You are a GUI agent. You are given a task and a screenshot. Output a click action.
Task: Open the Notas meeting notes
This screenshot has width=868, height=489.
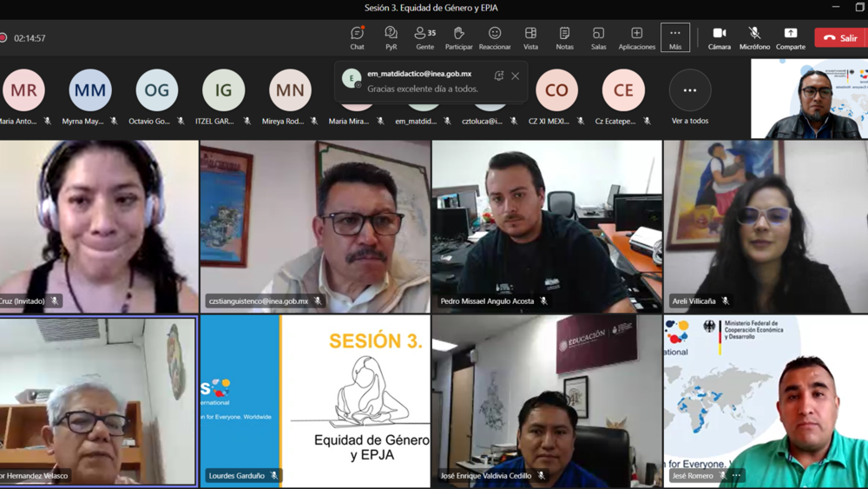[x=564, y=37]
